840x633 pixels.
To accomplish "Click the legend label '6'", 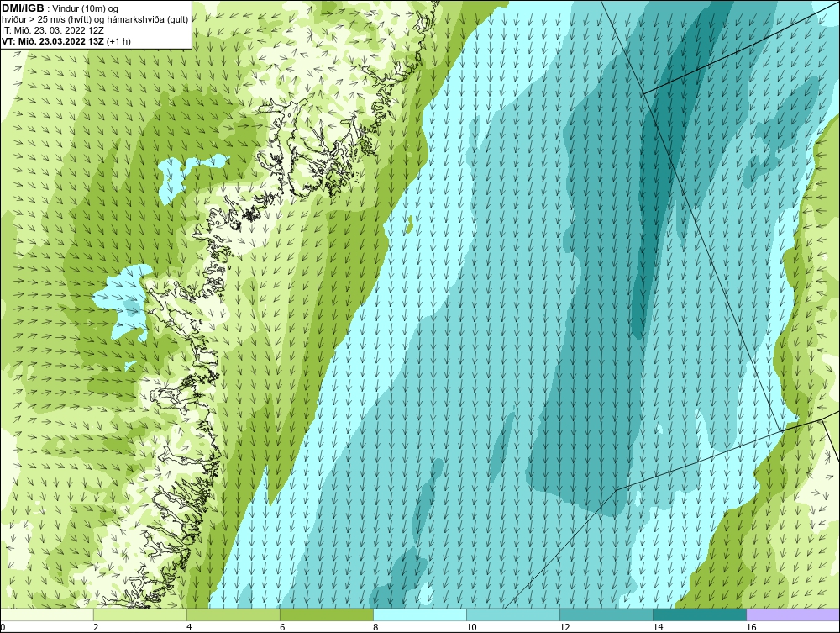I will [x=282, y=627].
